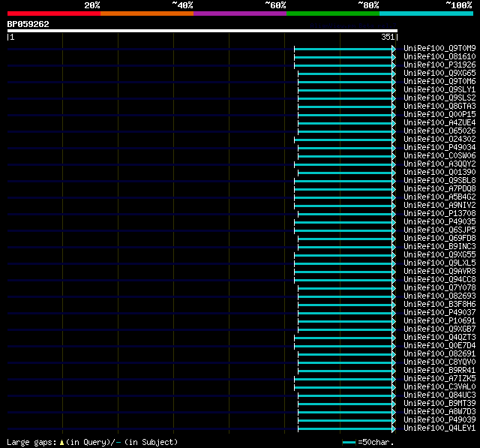Screen dimensions: 480x448
Task: Select the UniRef100_Q9LXL5 label
Action: point(439,263)
